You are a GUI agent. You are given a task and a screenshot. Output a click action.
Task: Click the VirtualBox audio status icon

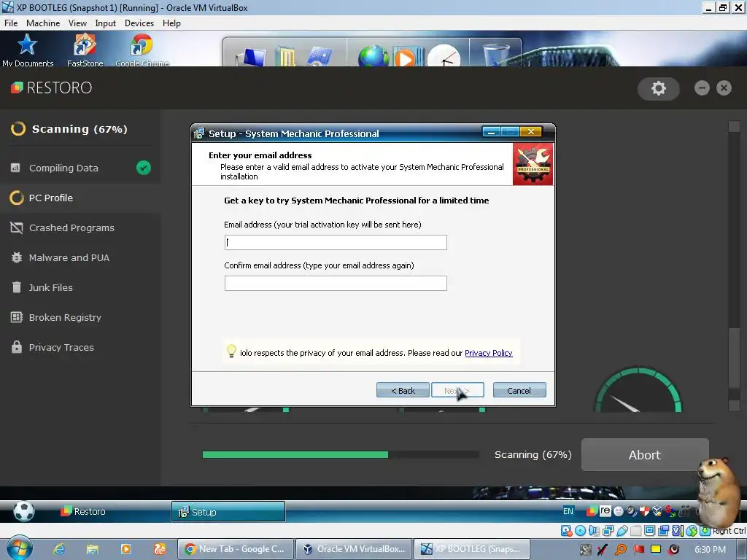point(594,531)
